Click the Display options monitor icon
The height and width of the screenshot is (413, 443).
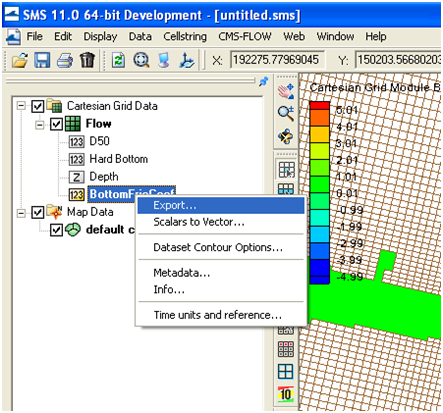(163, 61)
